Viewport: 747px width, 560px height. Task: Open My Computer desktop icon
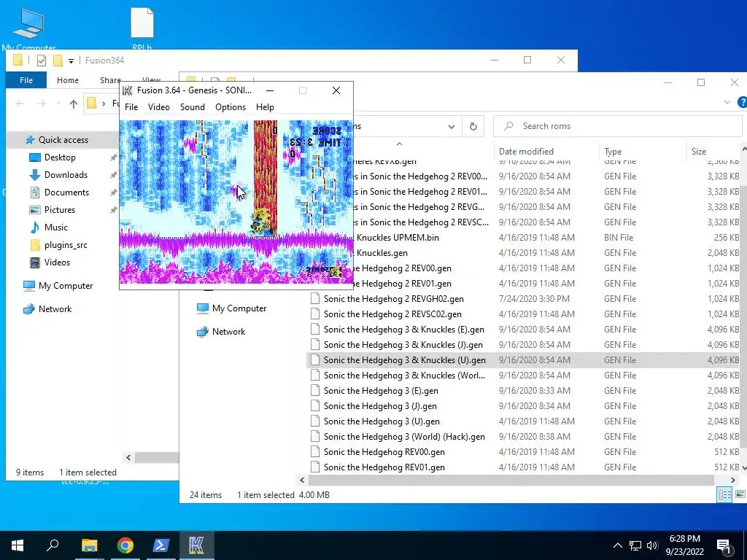28,28
